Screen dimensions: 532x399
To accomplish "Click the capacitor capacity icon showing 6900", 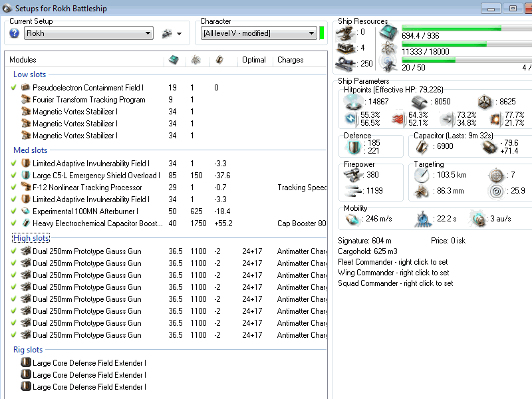I will 422,146.
